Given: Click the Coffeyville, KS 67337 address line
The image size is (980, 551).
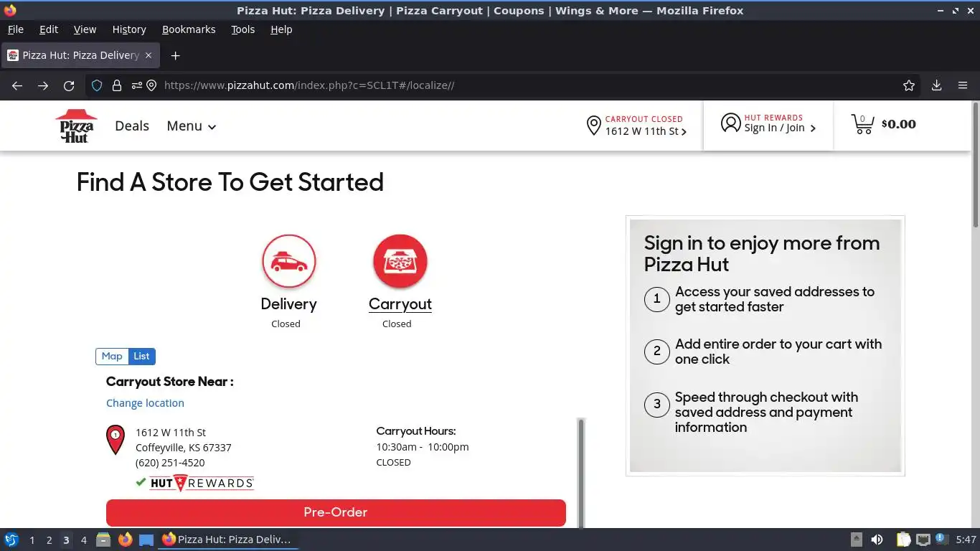Looking at the screenshot, I should tap(184, 447).
